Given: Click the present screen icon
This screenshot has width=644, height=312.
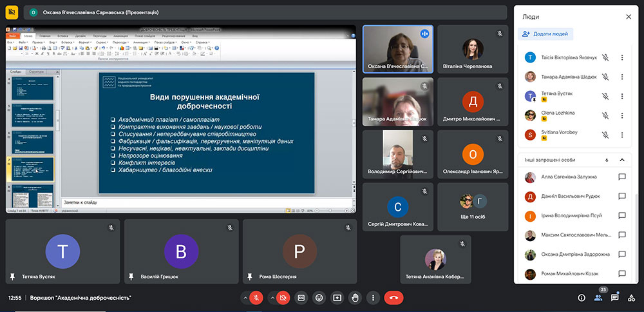Looking at the screenshot, I should click(x=337, y=298).
